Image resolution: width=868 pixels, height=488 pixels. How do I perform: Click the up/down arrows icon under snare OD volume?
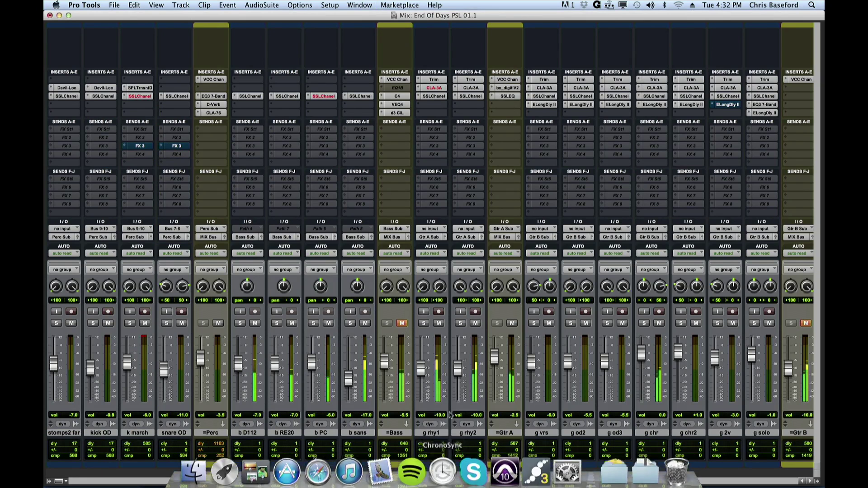[x=160, y=424]
